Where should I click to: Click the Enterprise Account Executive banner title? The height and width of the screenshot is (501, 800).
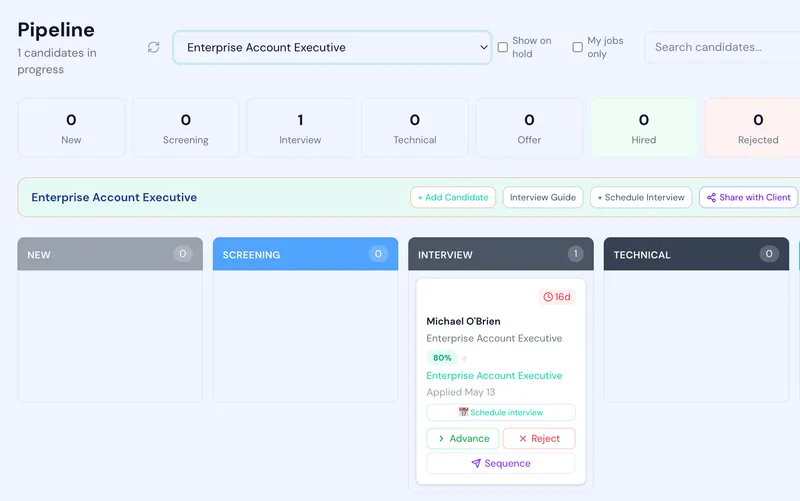click(114, 197)
